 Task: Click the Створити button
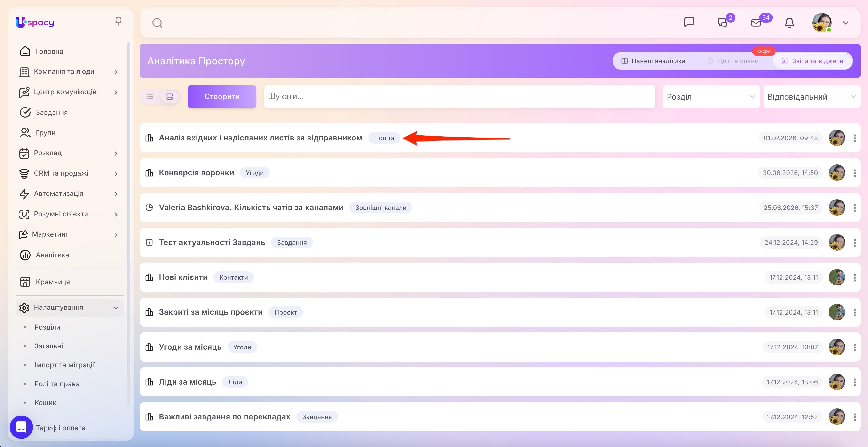(x=222, y=97)
